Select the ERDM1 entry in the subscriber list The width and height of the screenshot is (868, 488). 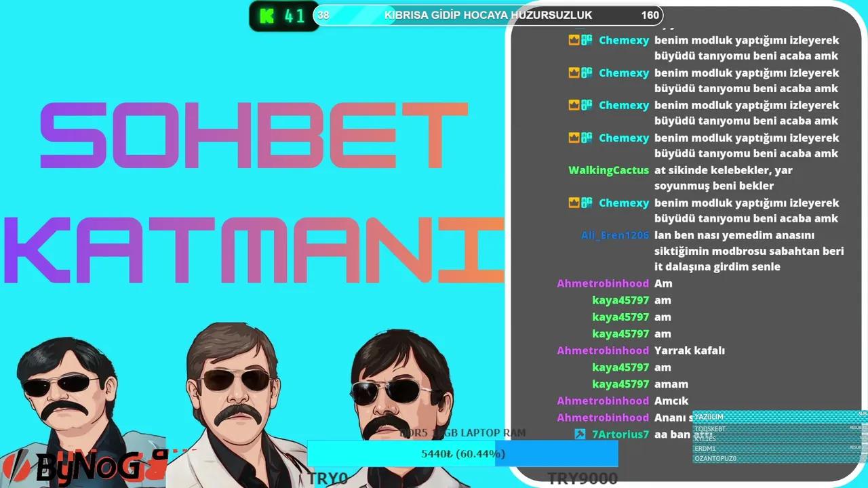tap(781, 448)
